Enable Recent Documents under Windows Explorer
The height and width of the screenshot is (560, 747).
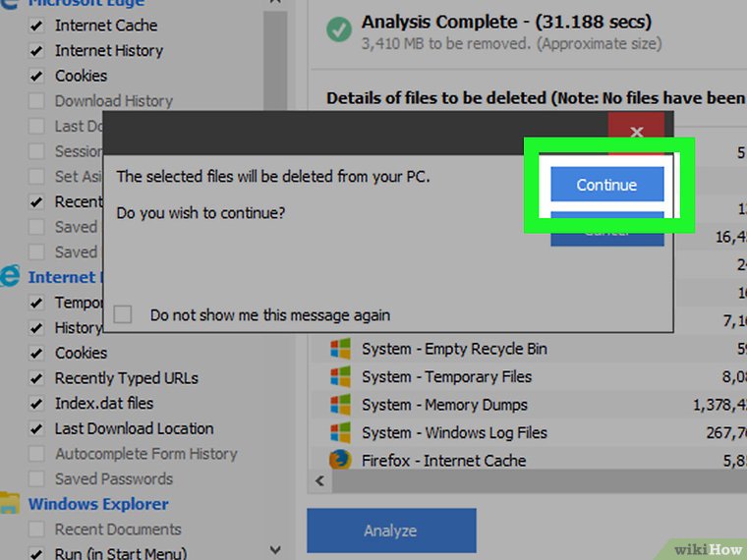point(36,529)
